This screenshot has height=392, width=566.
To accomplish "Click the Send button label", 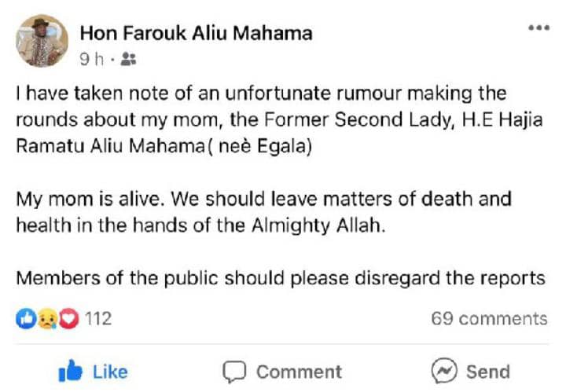I will [x=488, y=372].
